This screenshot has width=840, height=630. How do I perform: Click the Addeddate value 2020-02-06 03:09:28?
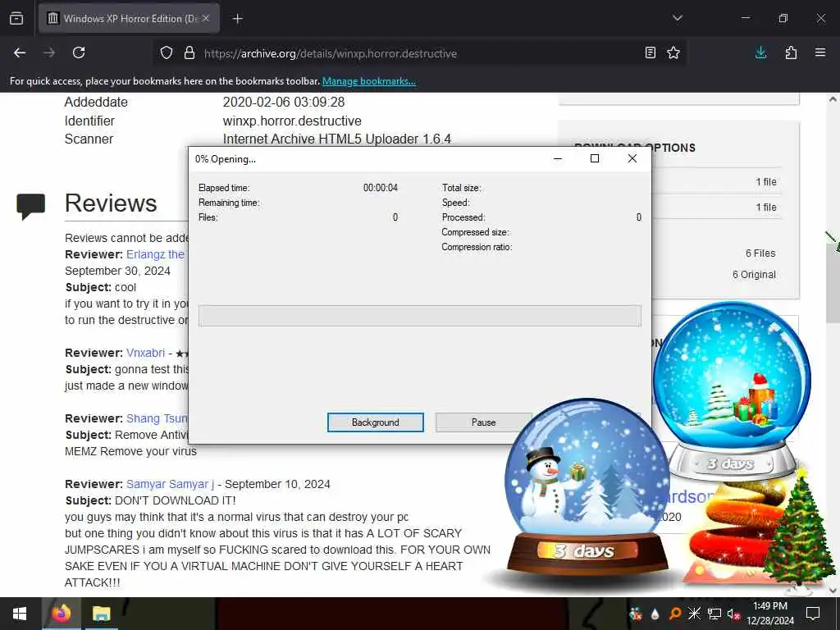click(x=283, y=103)
